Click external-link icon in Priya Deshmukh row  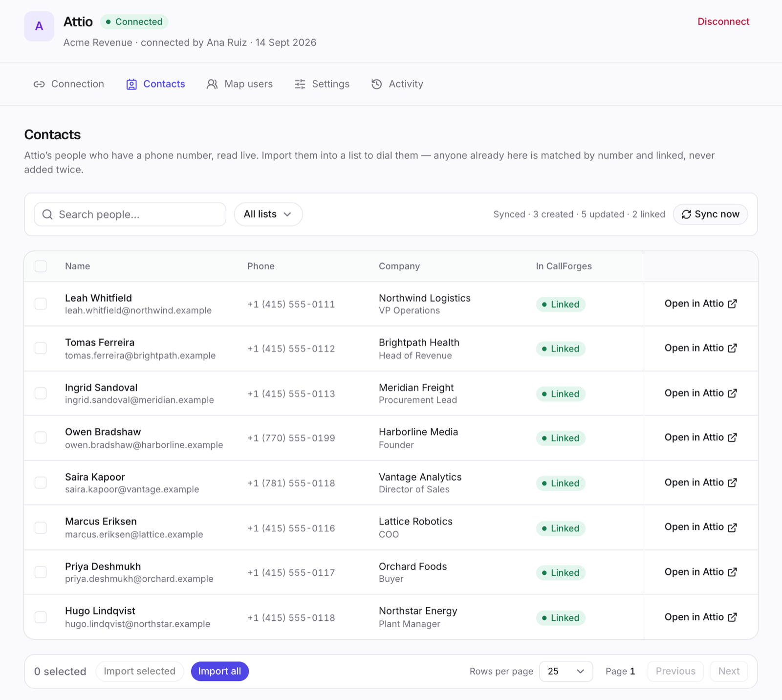point(732,572)
